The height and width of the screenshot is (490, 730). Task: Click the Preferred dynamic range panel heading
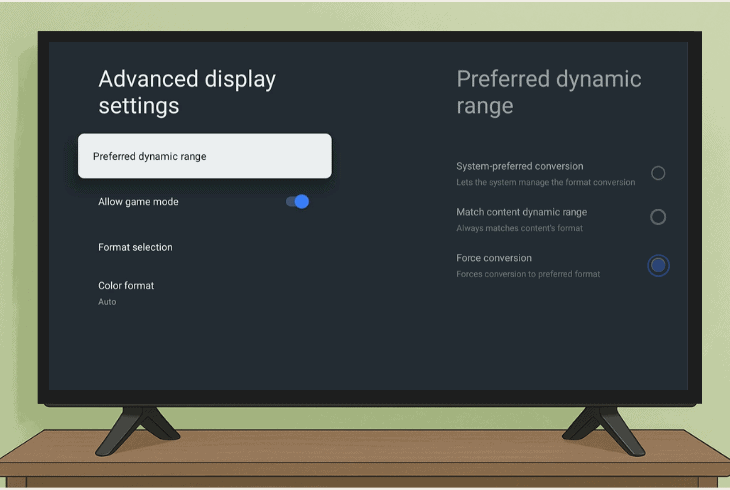[x=549, y=92]
